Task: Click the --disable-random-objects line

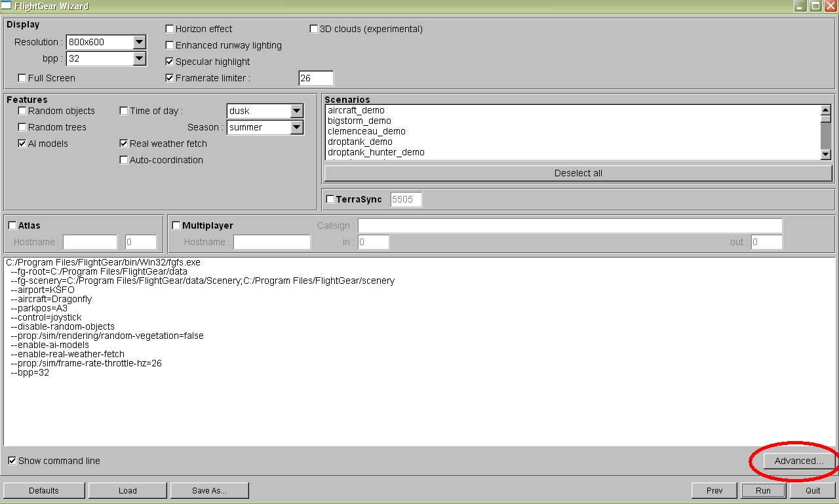Action: pyautogui.click(x=63, y=326)
